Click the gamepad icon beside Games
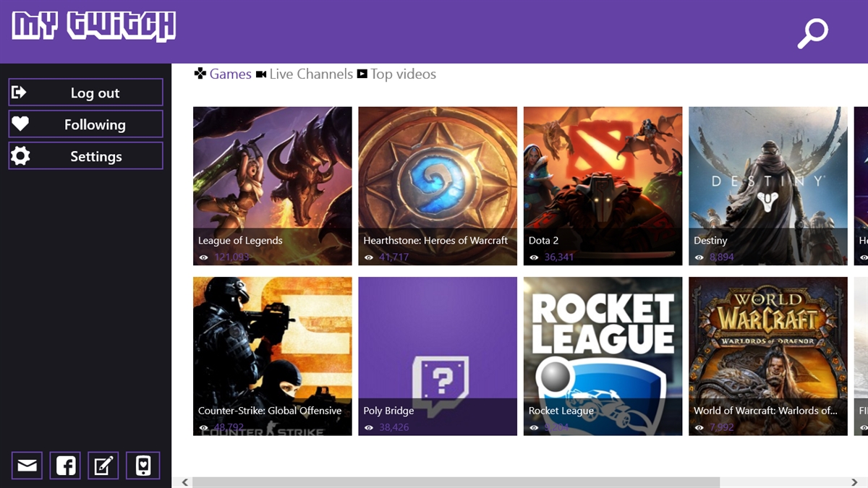 click(x=200, y=73)
